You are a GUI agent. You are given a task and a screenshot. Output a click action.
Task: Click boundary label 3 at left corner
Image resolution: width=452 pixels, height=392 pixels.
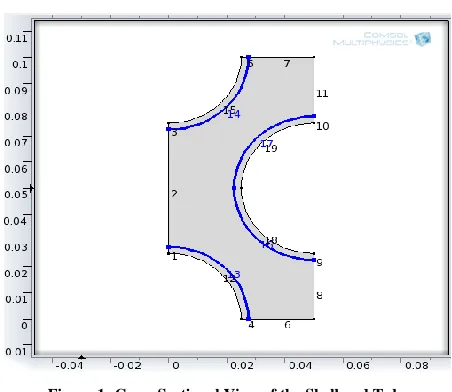click(x=174, y=133)
